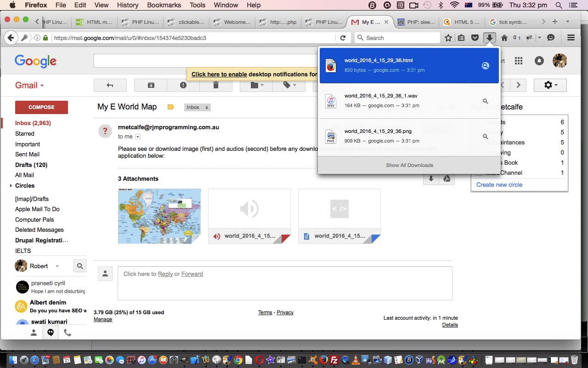Go back with browser back arrow

11,38
